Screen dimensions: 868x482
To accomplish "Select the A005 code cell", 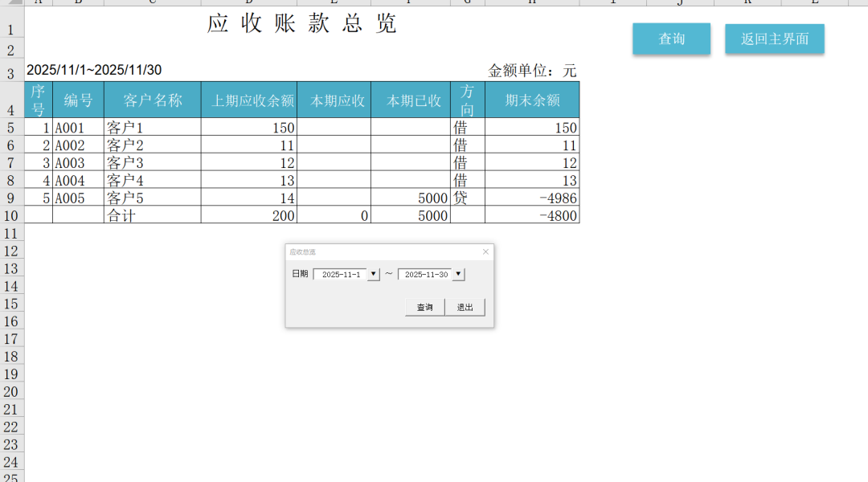I will click(x=78, y=198).
